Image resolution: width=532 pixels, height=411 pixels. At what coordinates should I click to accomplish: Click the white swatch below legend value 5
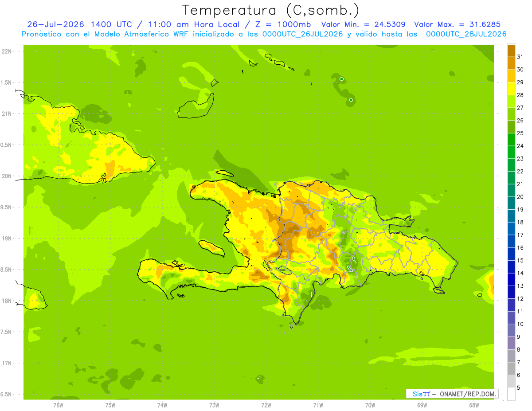[x=511, y=394]
